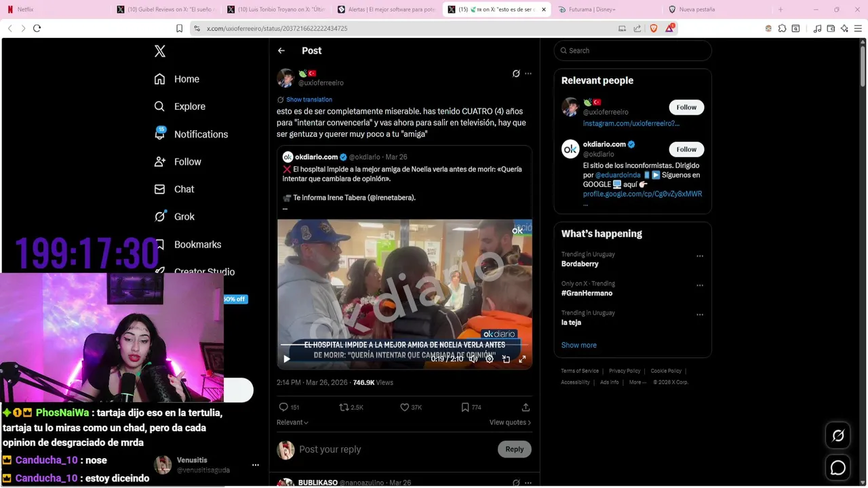Screen dimensions: 868x488
Task: Click the browser back arrow
Action: point(9,28)
